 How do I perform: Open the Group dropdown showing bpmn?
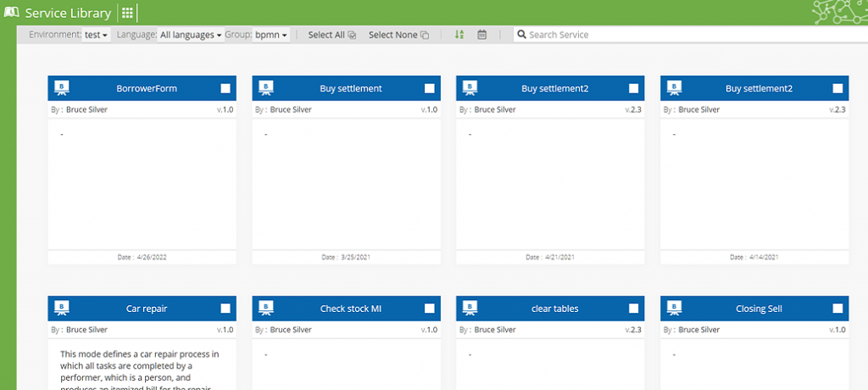271,35
